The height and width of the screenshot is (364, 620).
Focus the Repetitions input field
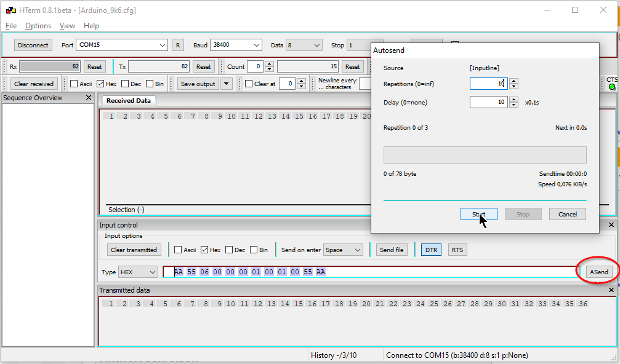(489, 84)
